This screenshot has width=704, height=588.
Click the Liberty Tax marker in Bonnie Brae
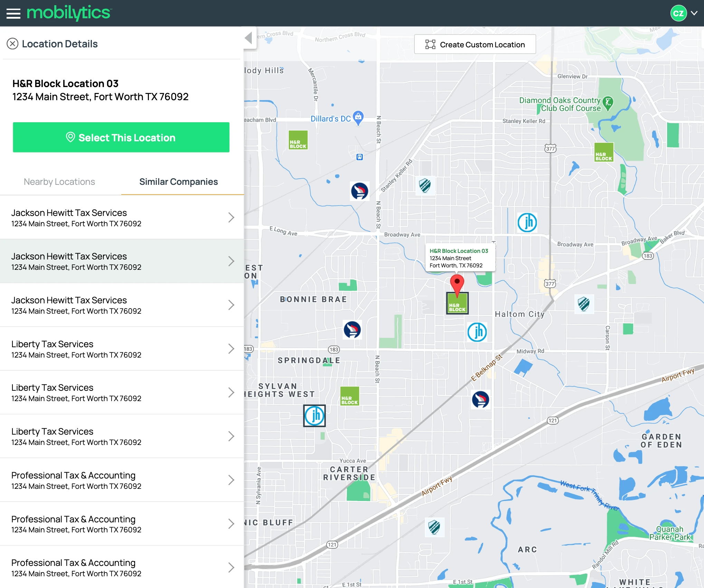click(x=352, y=330)
